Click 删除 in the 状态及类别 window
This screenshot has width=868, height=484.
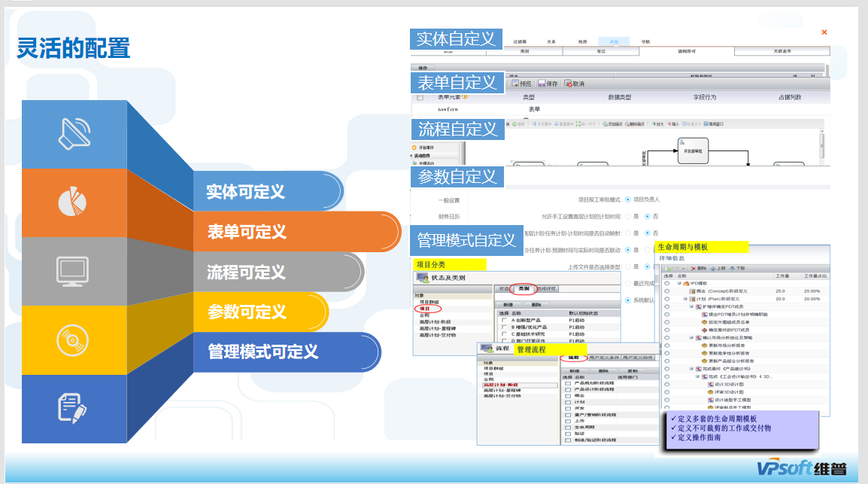point(536,305)
